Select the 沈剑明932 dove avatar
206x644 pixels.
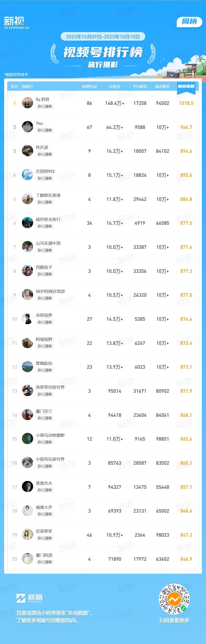point(28,175)
